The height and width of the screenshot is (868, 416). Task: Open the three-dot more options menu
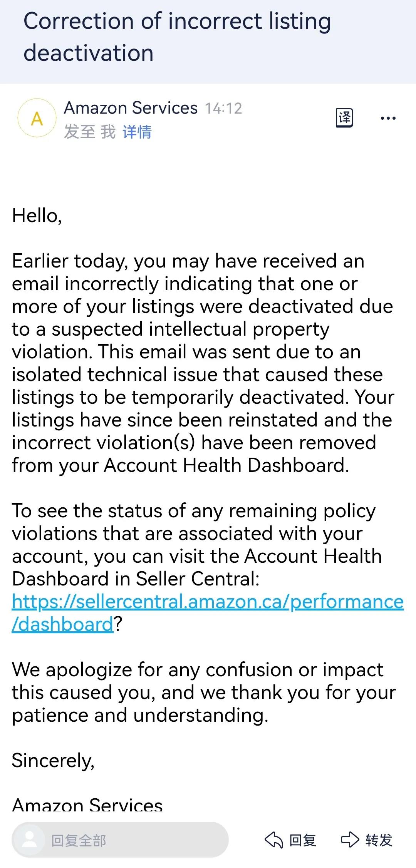pyautogui.click(x=388, y=118)
